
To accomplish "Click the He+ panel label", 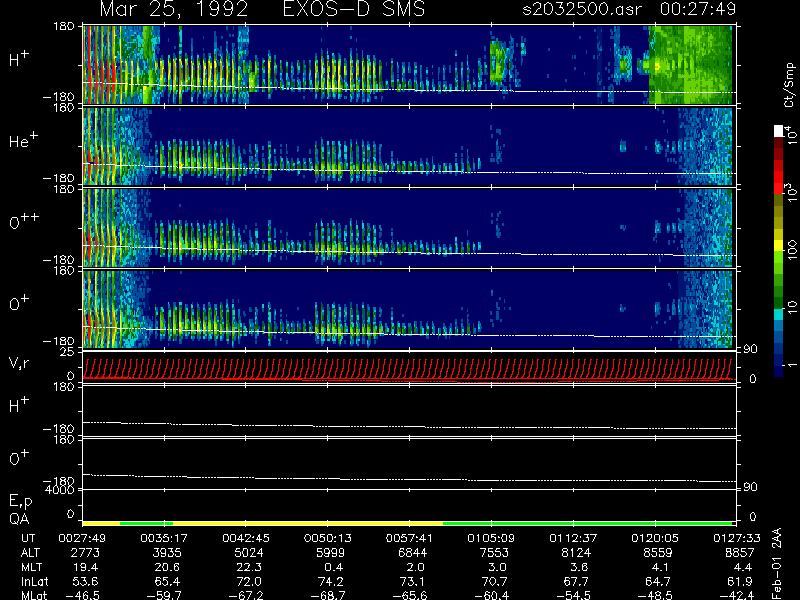I will pyautogui.click(x=23, y=140).
